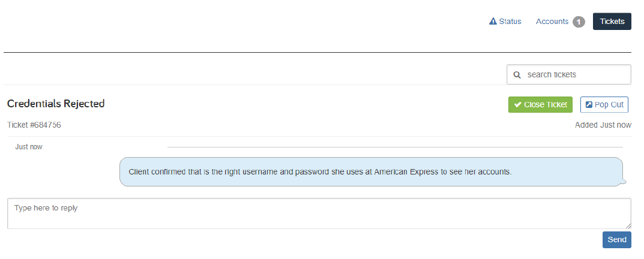Switch to the Tickets tab

point(612,22)
